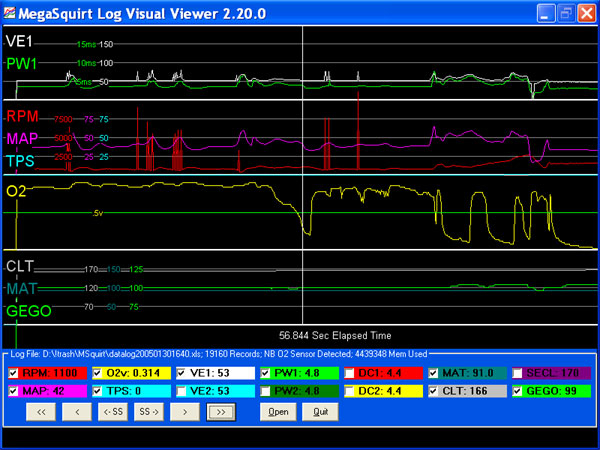
Task: Restore down the viewer window
Action: click(x=566, y=14)
